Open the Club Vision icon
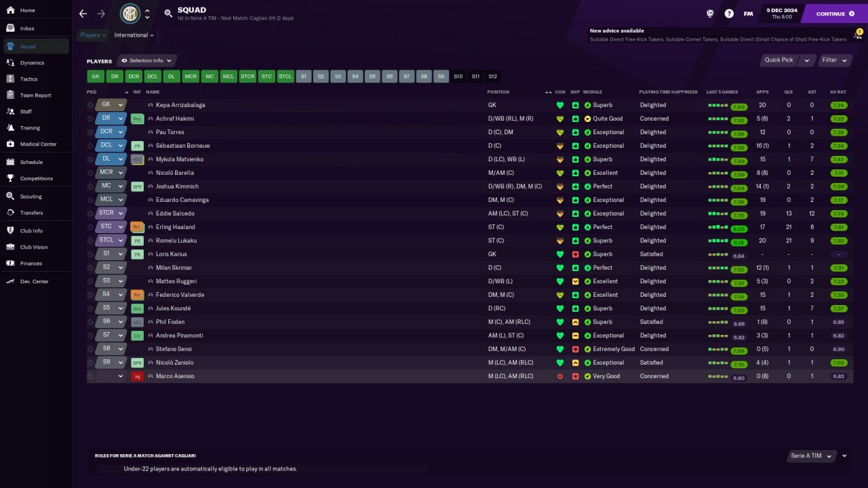Screen dimensions: 868x488 click(10, 247)
